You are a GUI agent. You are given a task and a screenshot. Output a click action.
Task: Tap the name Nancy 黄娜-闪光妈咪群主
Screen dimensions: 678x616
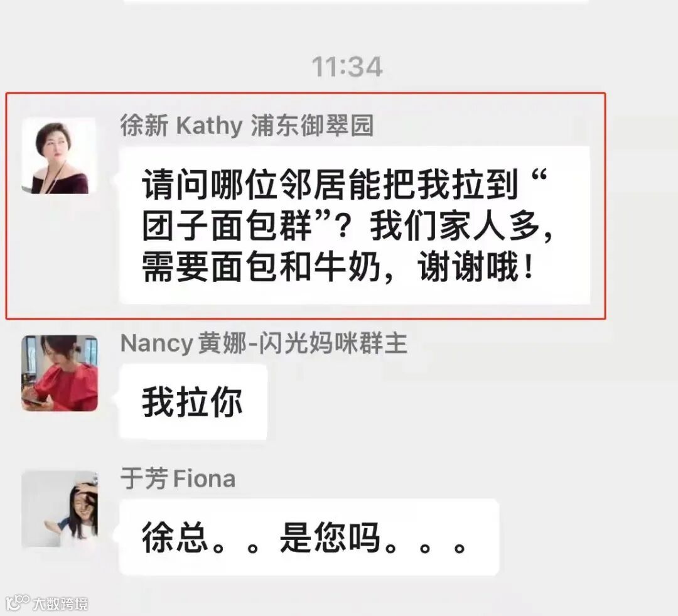(x=264, y=343)
